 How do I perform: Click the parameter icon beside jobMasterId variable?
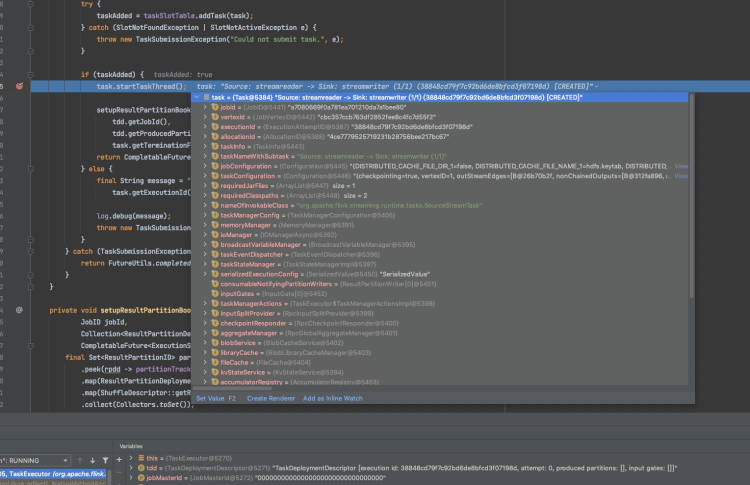coord(141,477)
